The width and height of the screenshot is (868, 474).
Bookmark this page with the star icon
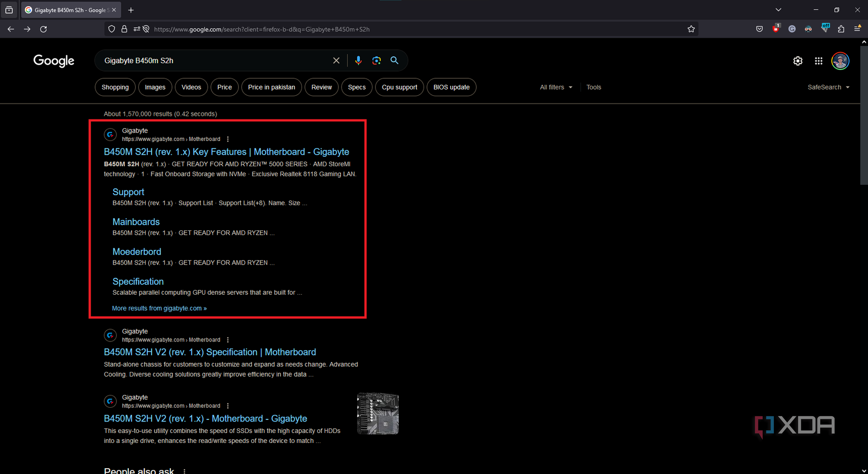pyautogui.click(x=691, y=29)
